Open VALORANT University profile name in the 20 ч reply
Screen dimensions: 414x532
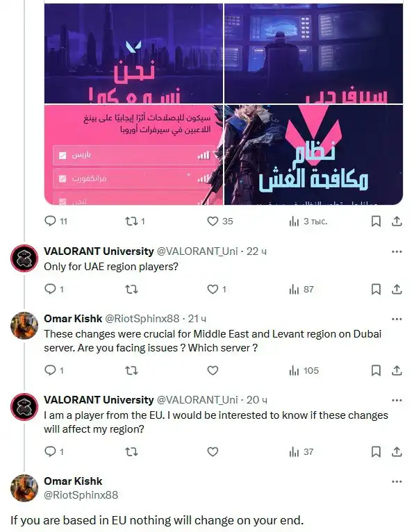(x=99, y=399)
